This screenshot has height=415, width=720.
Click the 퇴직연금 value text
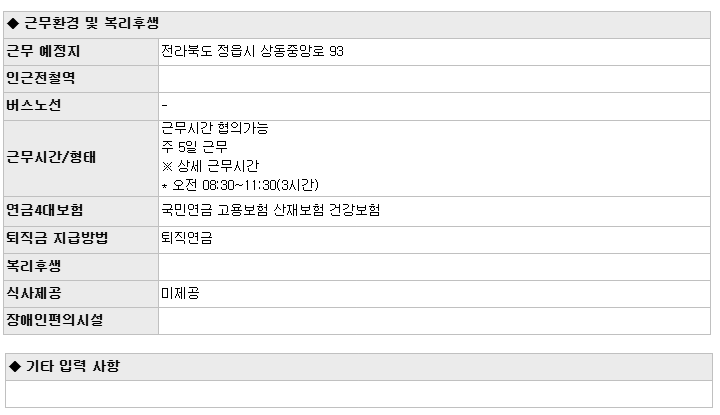point(187,238)
